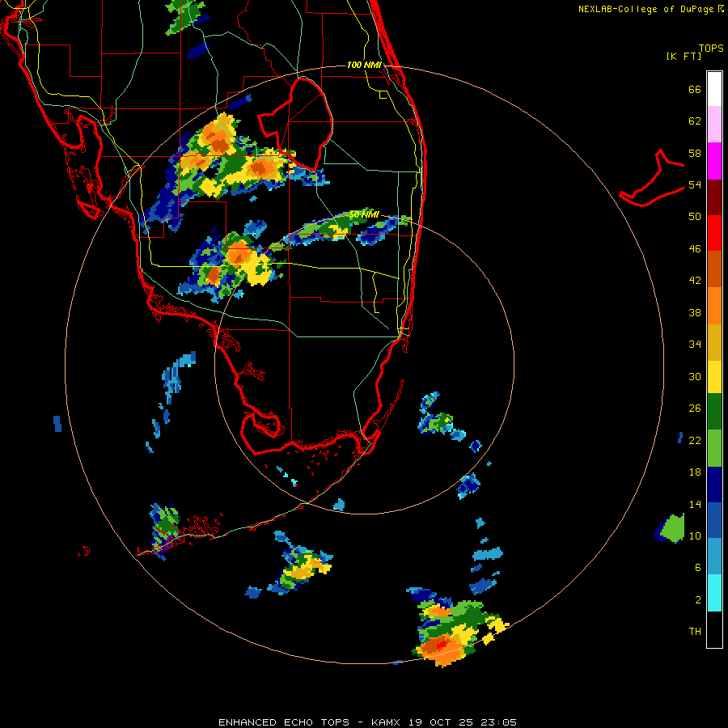The width and height of the screenshot is (728, 728).
Task: Select the navy blue legend band
Action: (x=714, y=485)
